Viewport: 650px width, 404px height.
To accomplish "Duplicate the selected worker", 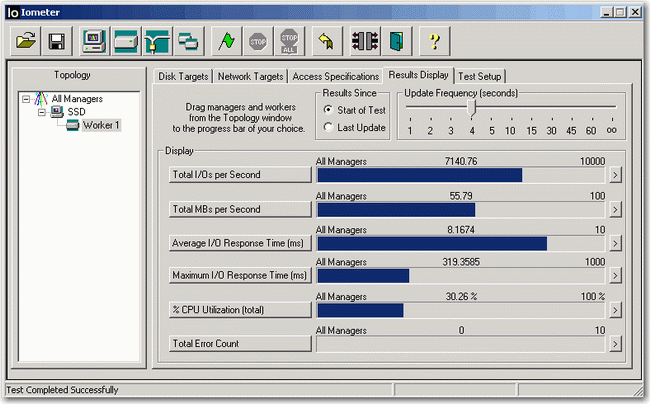I will 189,41.
